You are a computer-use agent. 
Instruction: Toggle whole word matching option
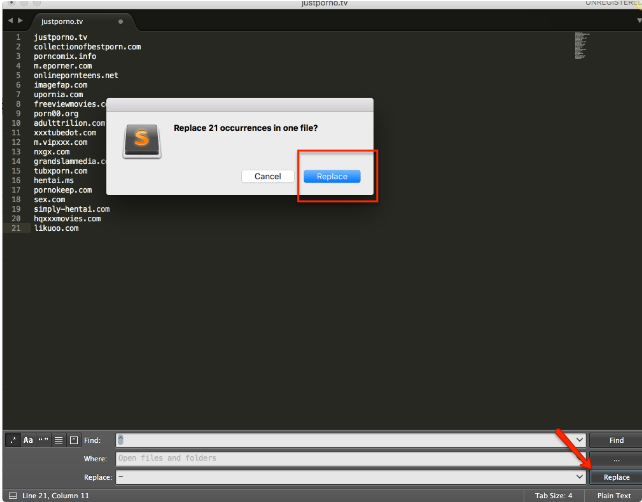[43, 440]
